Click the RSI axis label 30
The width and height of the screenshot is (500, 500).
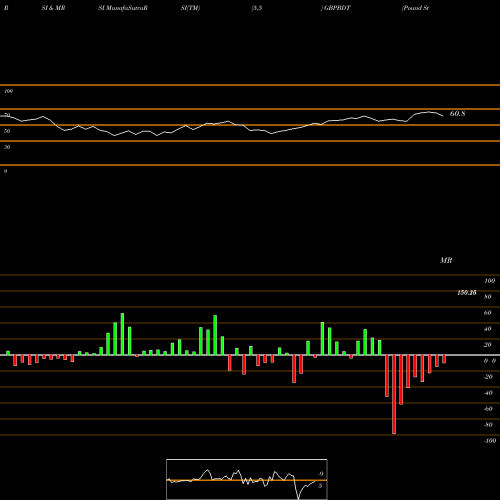pyautogui.click(x=7, y=147)
